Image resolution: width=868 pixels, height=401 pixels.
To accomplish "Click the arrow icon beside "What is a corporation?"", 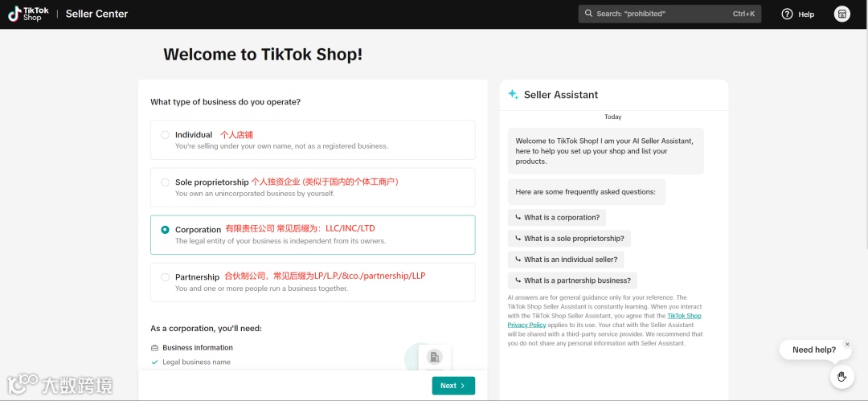I will [x=518, y=217].
